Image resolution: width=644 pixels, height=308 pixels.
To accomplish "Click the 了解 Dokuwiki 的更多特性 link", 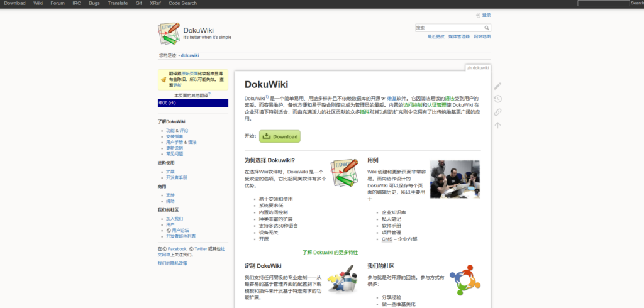I will [330, 252].
